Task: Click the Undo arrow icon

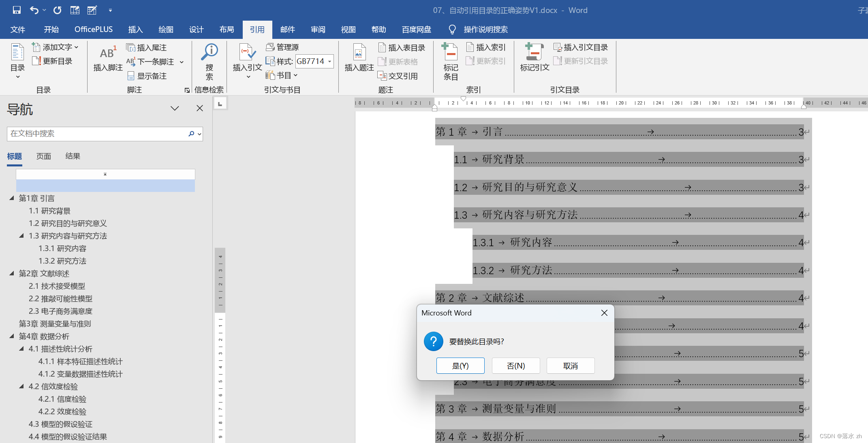Action: 34,10
